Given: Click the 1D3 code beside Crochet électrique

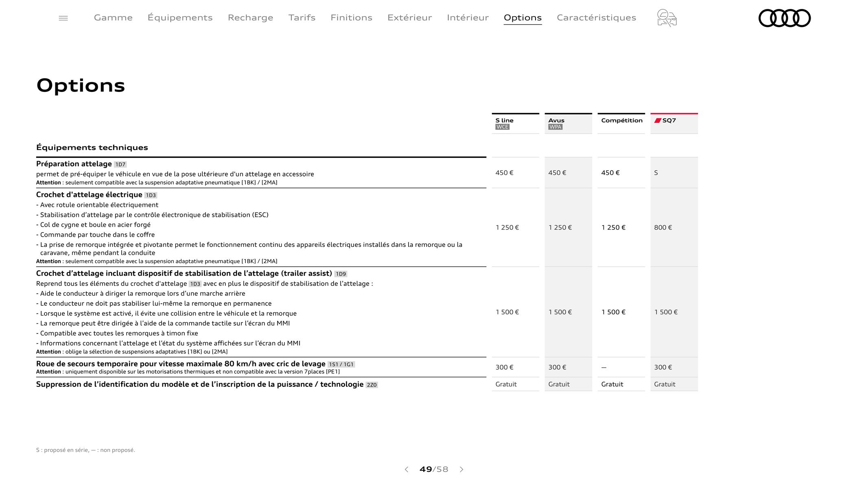Looking at the screenshot, I should 151,195.
